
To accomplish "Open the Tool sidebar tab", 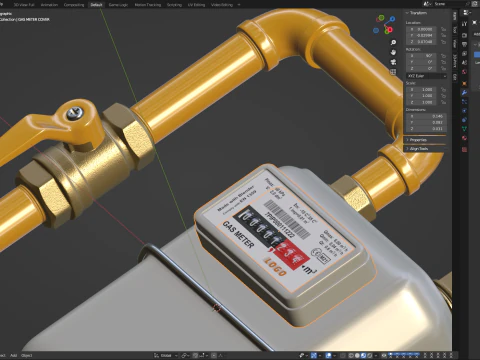I will click(455, 29).
